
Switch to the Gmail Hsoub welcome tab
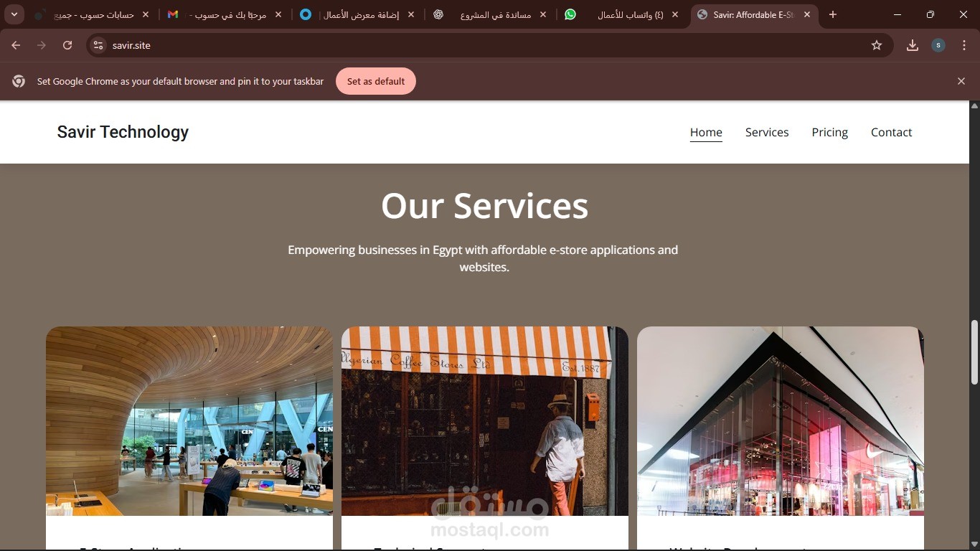[222, 14]
